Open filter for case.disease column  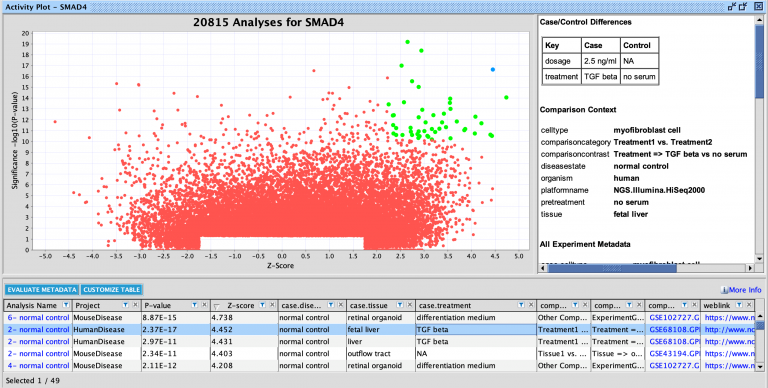point(331,305)
